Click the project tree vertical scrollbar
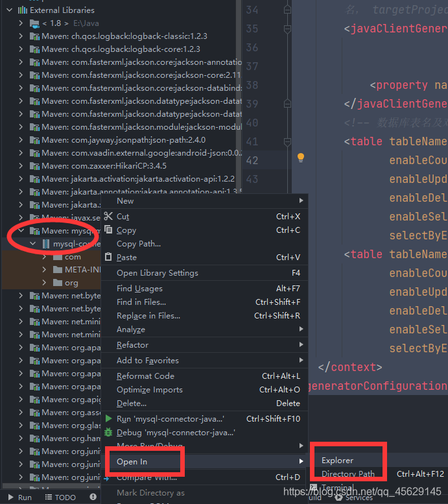The width and height of the screenshot is (448, 504). click(239, 97)
